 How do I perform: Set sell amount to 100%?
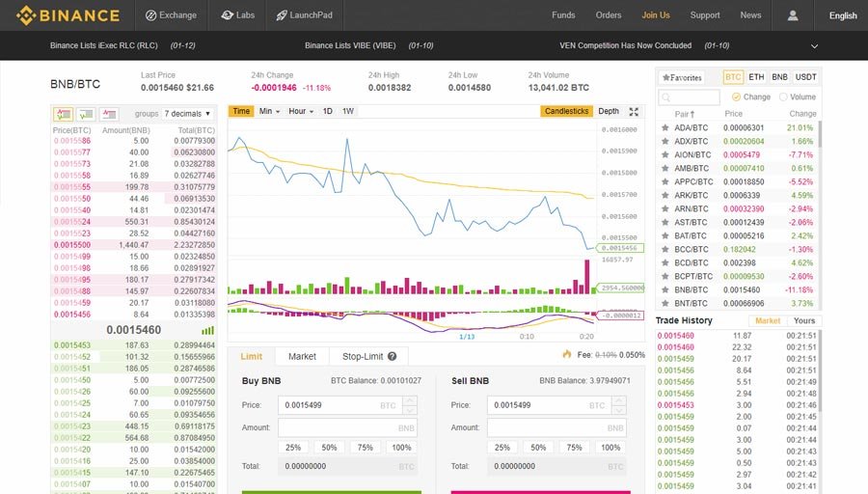click(610, 448)
